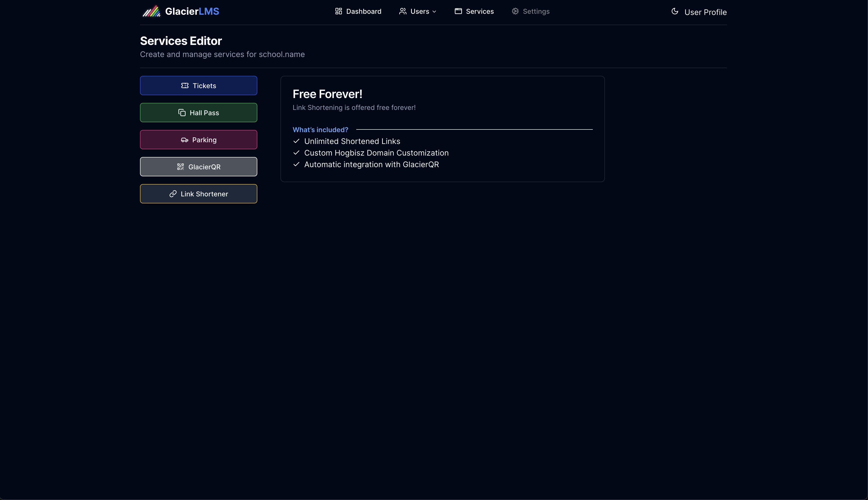The height and width of the screenshot is (500, 868).
Task: Click the Dashboard grid icon
Action: (x=338, y=11)
